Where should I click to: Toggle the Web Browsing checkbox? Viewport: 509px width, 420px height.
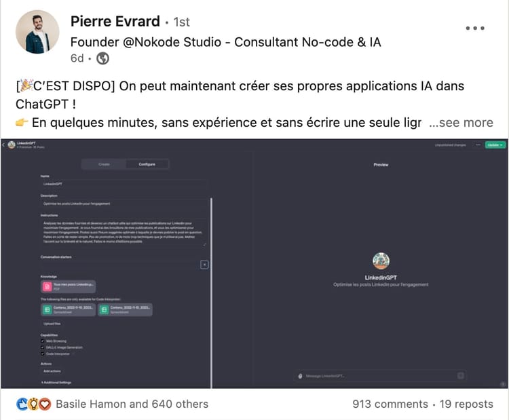click(x=42, y=341)
